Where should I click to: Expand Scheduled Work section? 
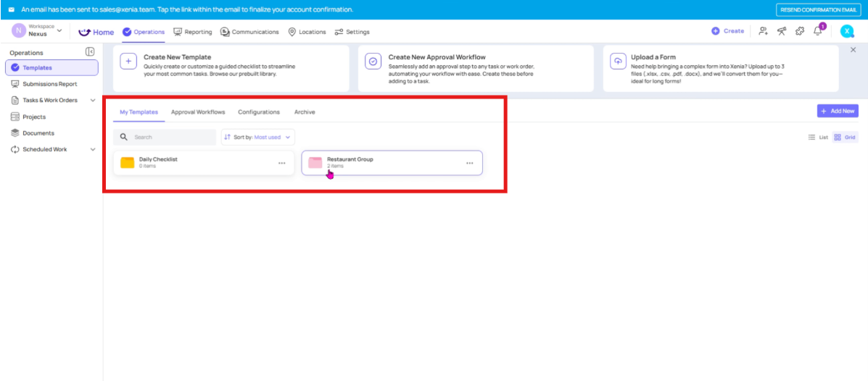[93, 150]
